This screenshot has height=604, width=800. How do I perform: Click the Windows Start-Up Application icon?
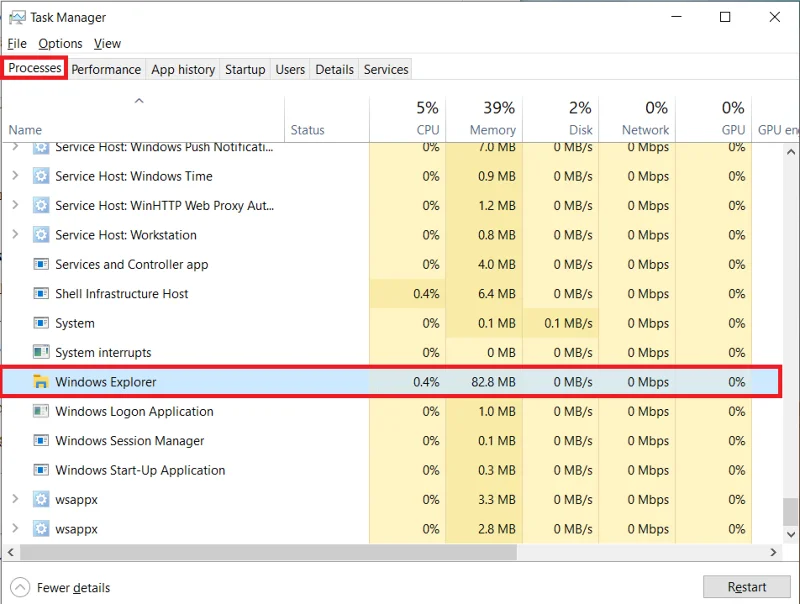tap(41, 470)
